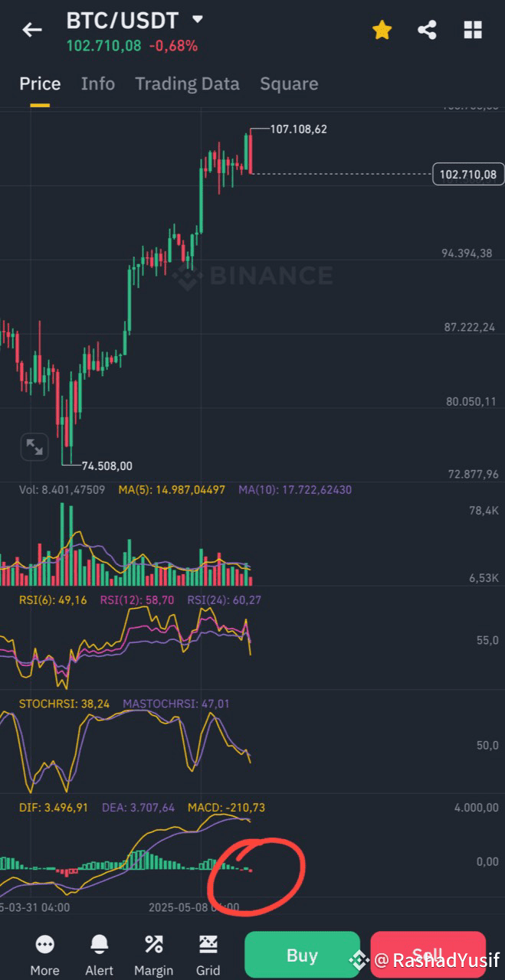Navigate back using the arrow icon

click(x=31, y=30)
